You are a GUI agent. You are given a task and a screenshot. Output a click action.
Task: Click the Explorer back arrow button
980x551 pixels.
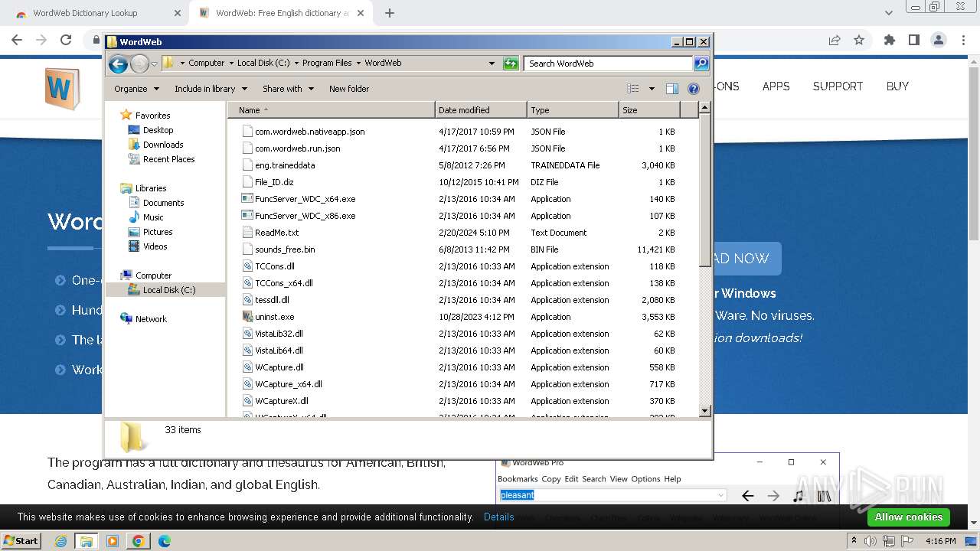click(118, 64)
